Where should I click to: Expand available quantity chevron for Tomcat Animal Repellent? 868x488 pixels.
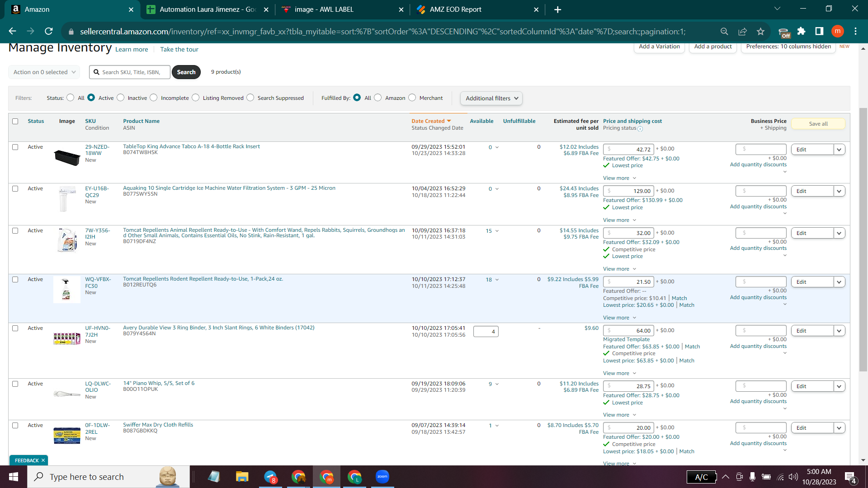(497, 231)
